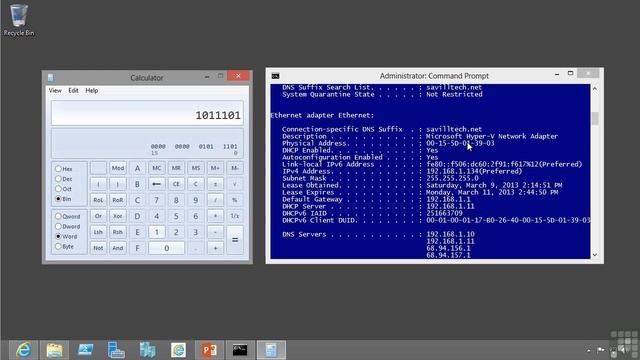640x360 pixels.
Task: Select the Dec radio button
Action: (64, 179)
